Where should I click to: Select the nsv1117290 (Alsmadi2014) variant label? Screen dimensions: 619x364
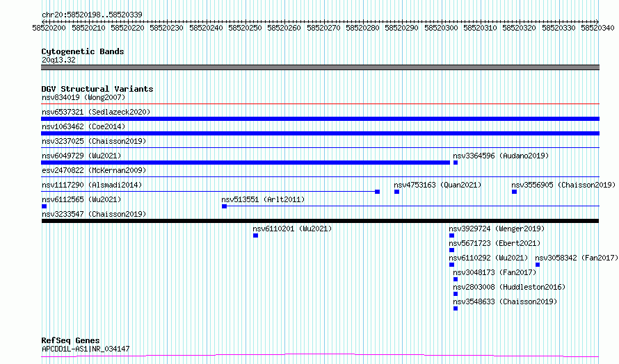pyautogui.click(x=92, y=185)
